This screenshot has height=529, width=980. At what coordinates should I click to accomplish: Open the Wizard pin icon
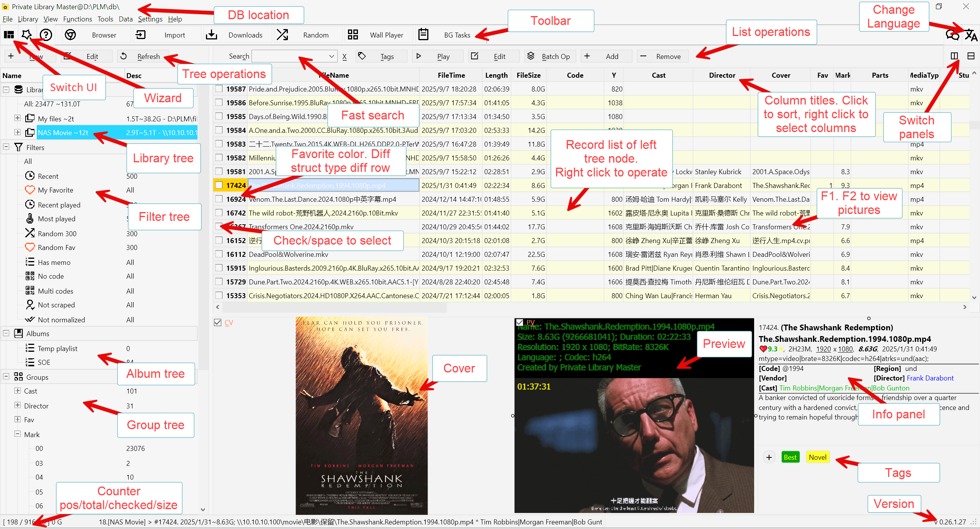click(27, 35)
